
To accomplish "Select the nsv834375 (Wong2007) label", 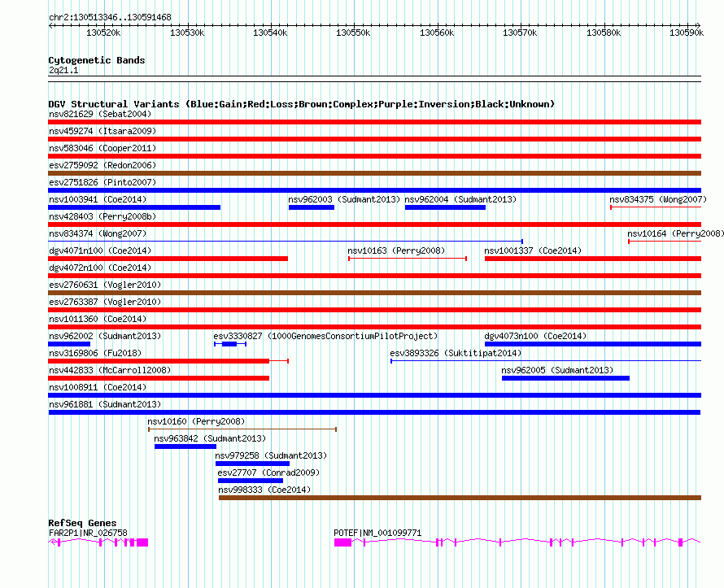I will (x=658, y=199).
